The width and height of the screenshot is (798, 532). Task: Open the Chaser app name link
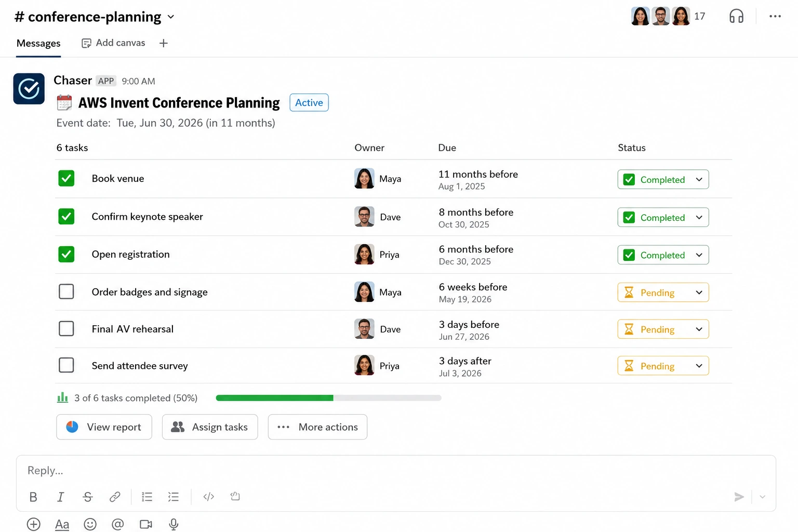coord(73,80)
